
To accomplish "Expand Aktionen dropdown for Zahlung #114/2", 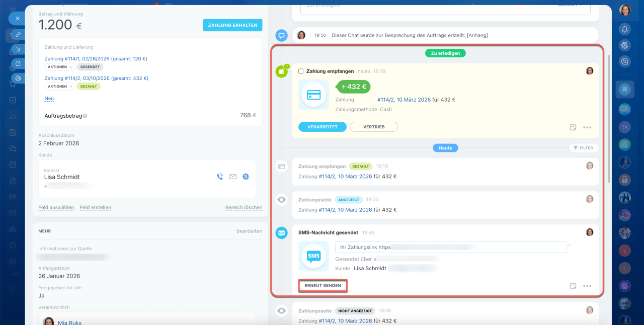I will 59,87.
